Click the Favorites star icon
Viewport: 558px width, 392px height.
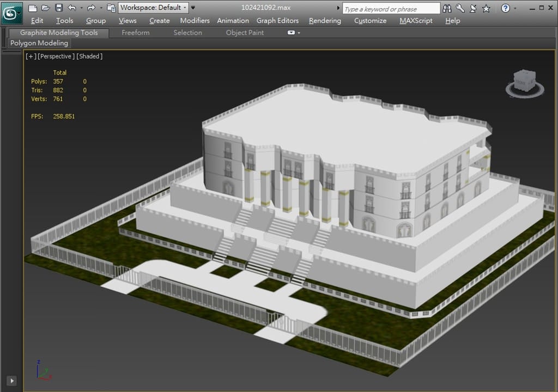click(x=486, y=8)
